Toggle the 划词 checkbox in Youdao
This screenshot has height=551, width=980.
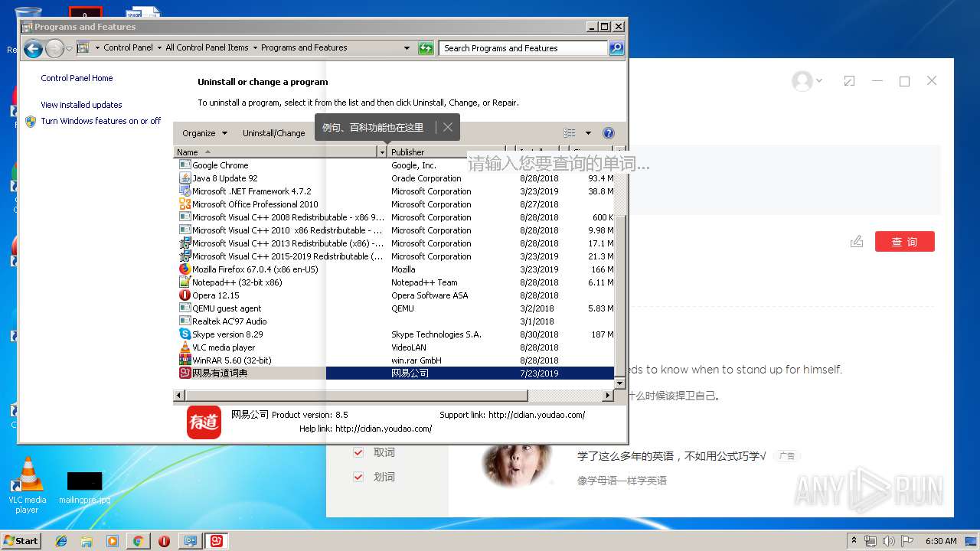(358, 477)
